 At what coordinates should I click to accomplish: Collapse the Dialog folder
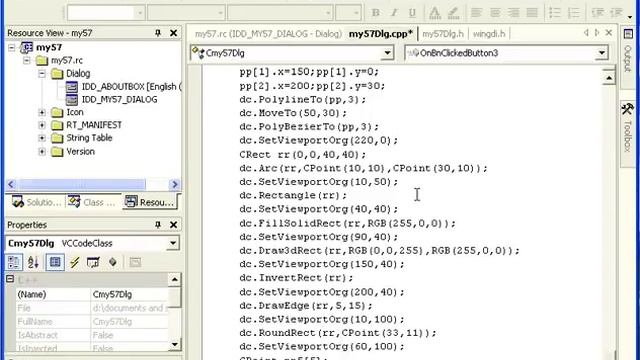42,74
